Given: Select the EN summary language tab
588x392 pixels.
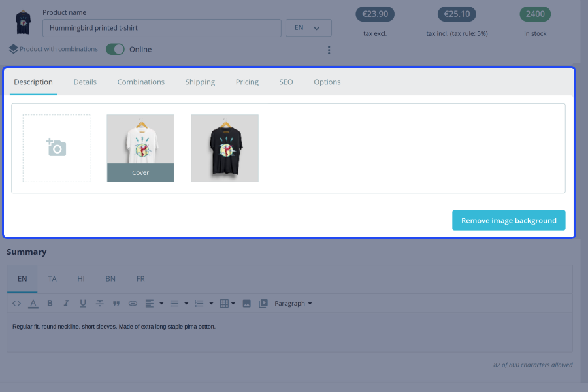Looking at the screenshot, I should click(x=22, y=279).
